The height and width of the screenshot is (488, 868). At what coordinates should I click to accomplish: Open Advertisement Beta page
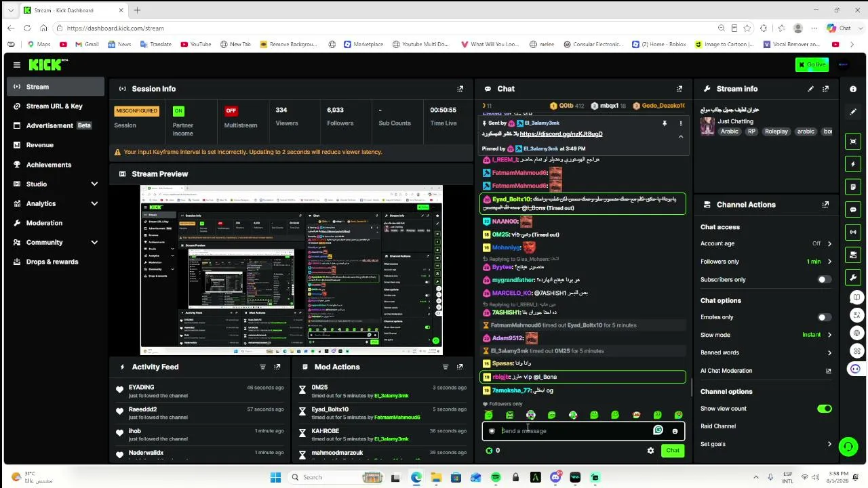point(56,125)
